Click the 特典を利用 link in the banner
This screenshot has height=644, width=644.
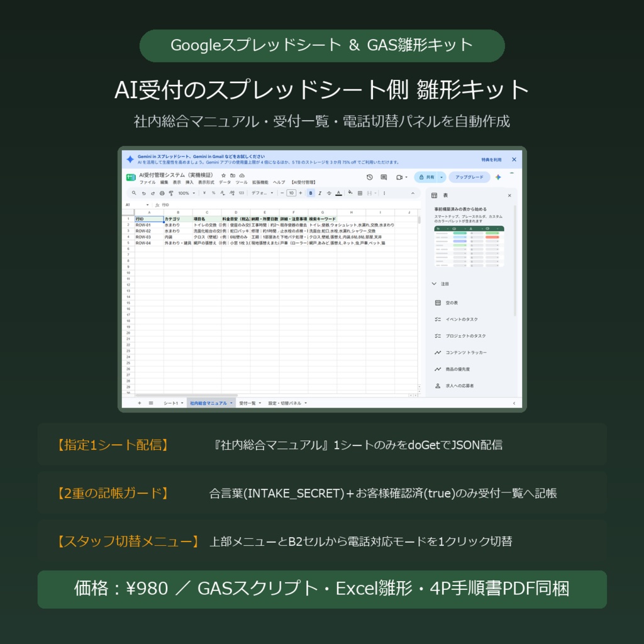[491, 160]
